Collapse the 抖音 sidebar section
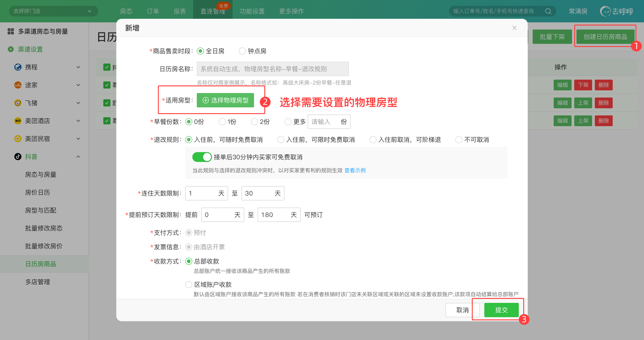The image size is (644, 340). (78, 157)
